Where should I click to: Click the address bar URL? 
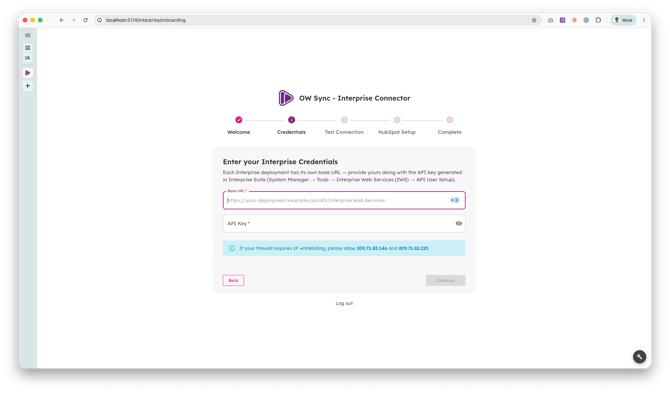coord(146,20)
